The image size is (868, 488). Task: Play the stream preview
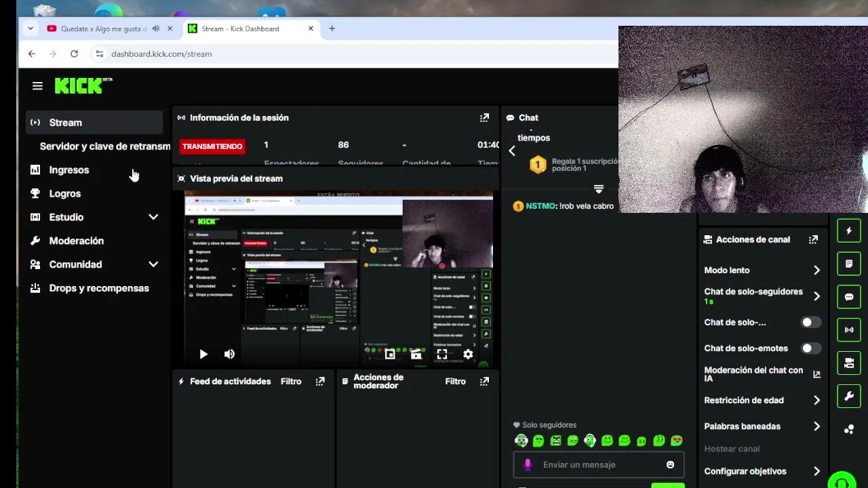click(203, 354)
